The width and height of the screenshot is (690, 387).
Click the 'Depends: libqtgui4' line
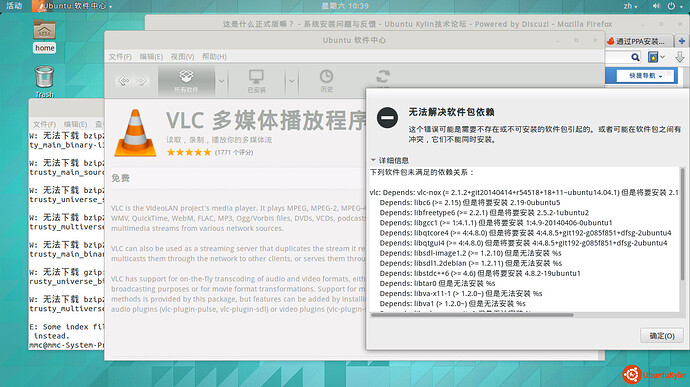523,243
